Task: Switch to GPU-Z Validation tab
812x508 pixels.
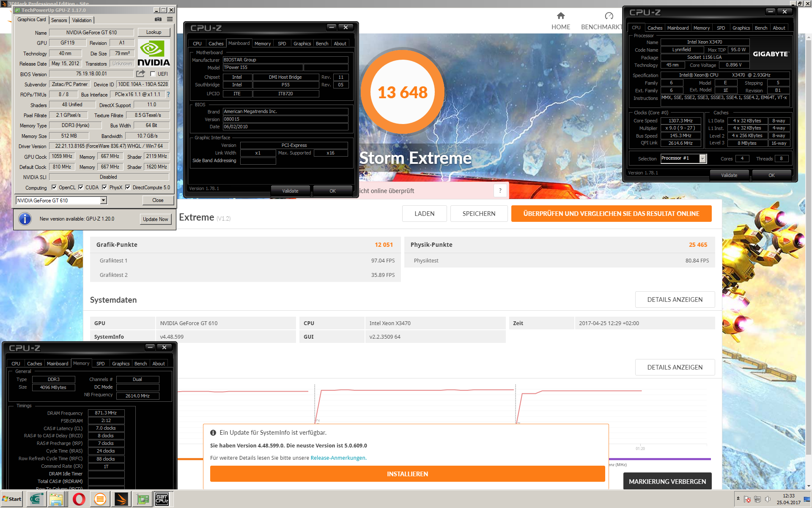Action: (x=82, y=20)
